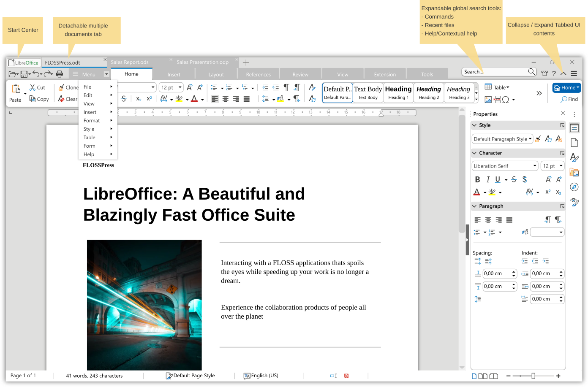Apply yellow highlighting color to text

tap(179, 98)
